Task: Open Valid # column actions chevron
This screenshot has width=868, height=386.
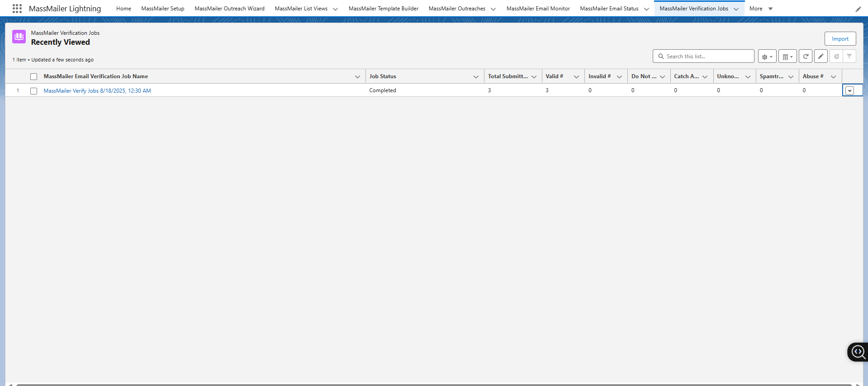Action: 576,77
